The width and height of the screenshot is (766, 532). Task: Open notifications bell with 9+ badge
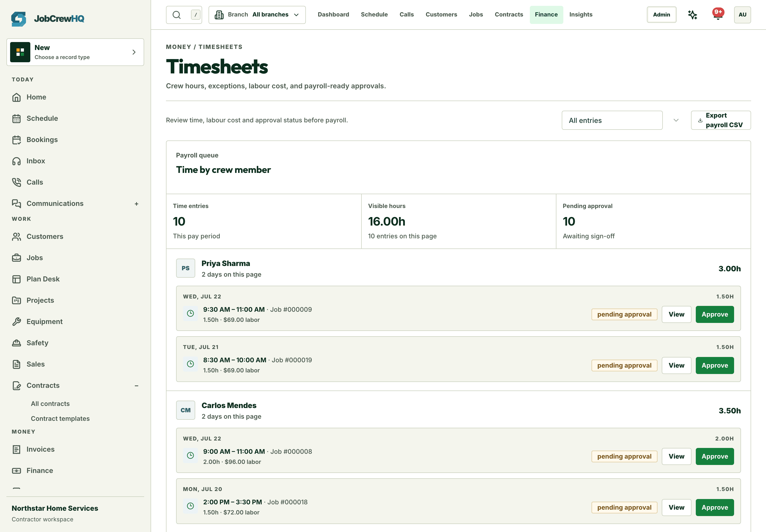coord(718,15)
